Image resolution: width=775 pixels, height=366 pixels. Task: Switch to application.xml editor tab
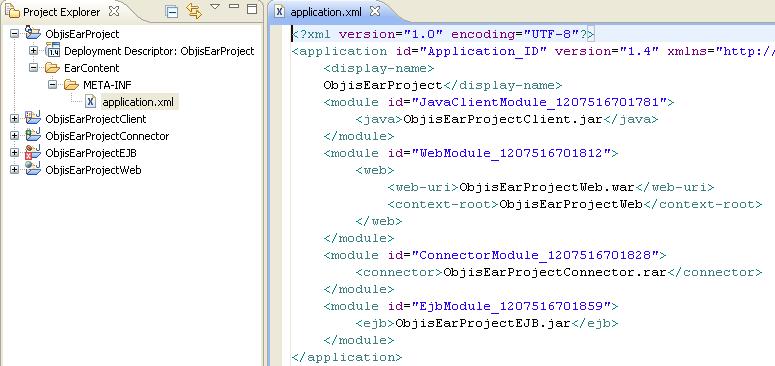pos(326,12)
